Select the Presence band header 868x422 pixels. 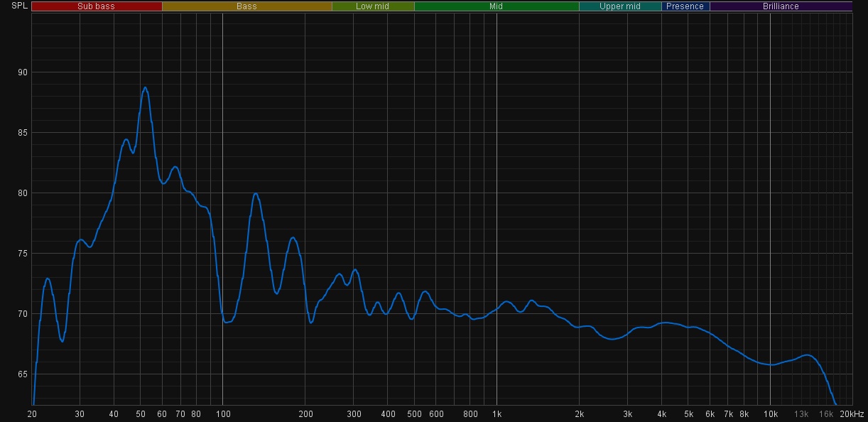click(685, 6)
